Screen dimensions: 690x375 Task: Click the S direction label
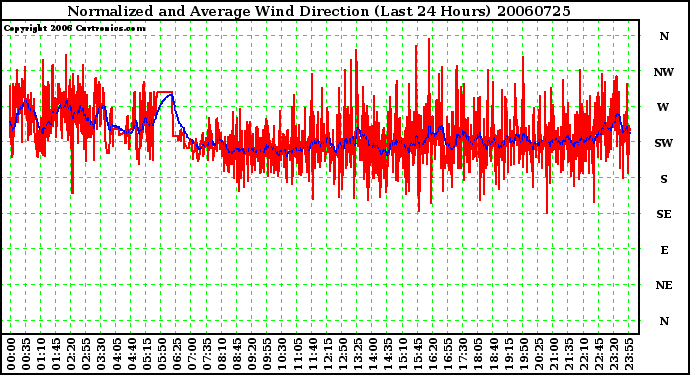[664, 179]
